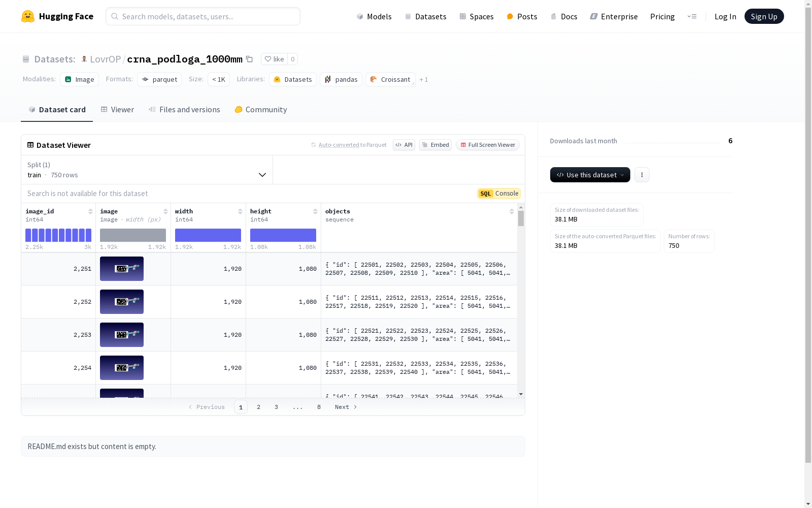Select the like count 0
The width and height of the screenshot is (812, 508).
pyautogui.click(x=292, y=59)
